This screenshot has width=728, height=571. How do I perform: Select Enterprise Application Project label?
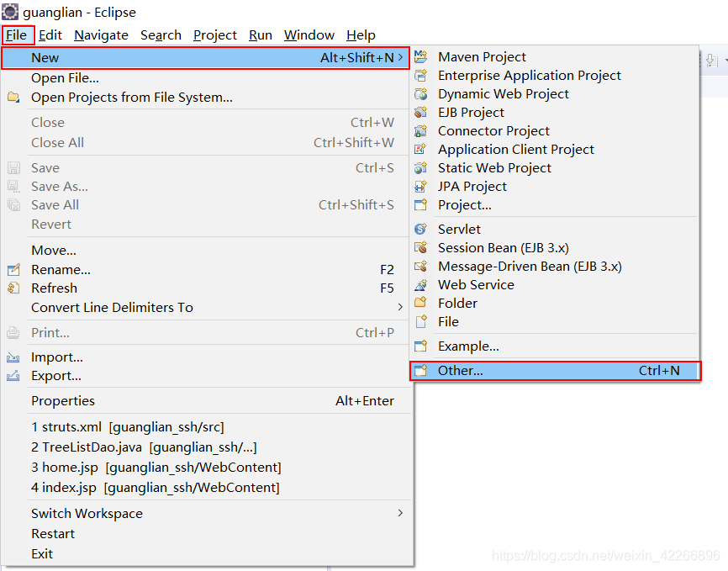coord(530,76)
